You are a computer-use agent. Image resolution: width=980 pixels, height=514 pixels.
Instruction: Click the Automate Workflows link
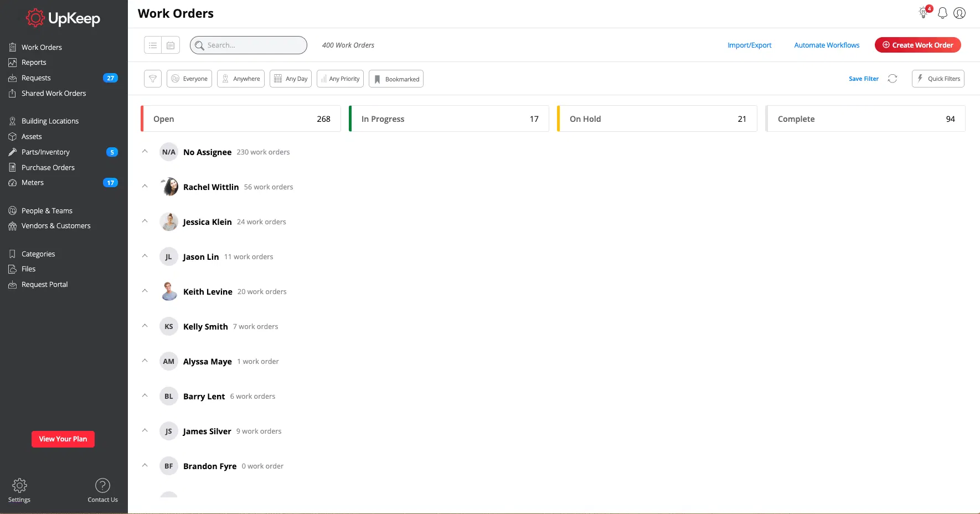pos(827,45)
